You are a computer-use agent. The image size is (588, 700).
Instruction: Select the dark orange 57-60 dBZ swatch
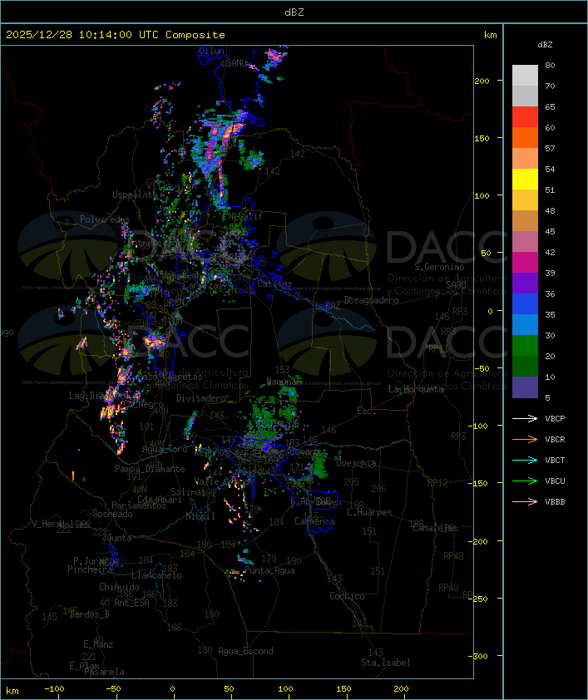525,137
